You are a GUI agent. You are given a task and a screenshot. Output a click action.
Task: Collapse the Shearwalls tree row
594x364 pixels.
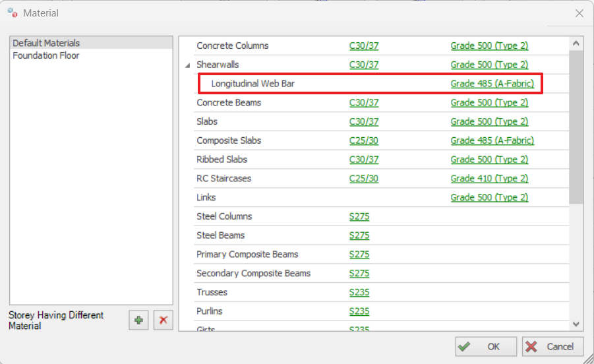(x=188, y=65)
